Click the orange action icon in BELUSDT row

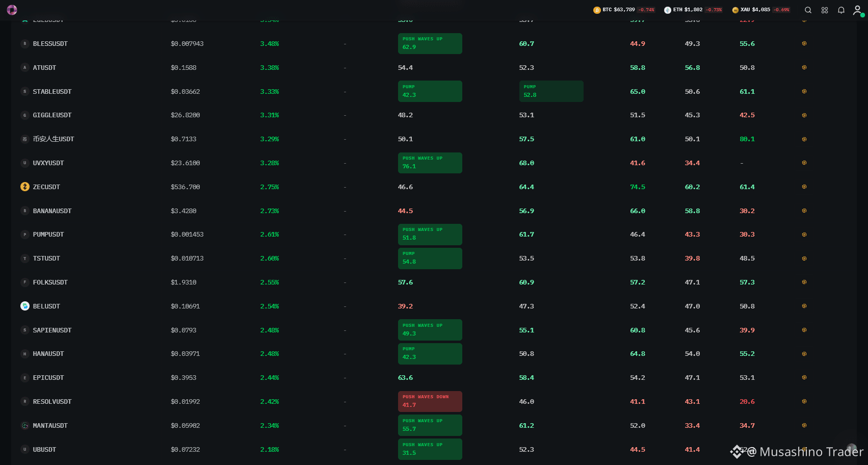pos(804,306)
